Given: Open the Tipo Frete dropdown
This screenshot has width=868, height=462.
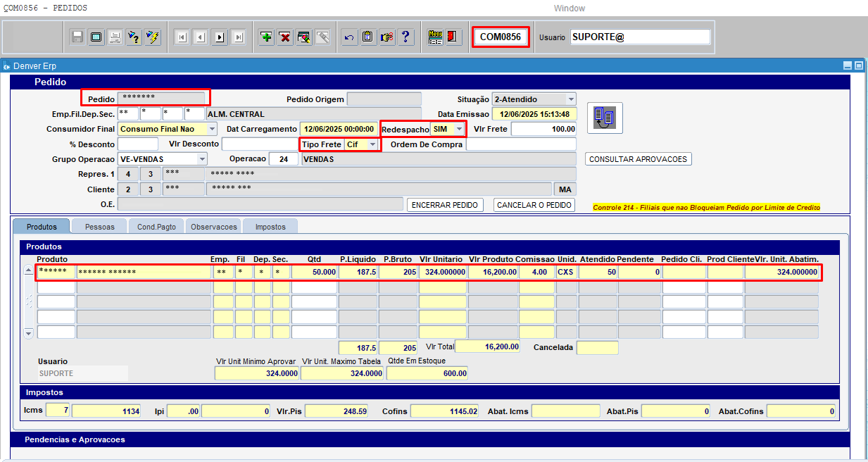Looking at the screenshot, I should 372,144.
